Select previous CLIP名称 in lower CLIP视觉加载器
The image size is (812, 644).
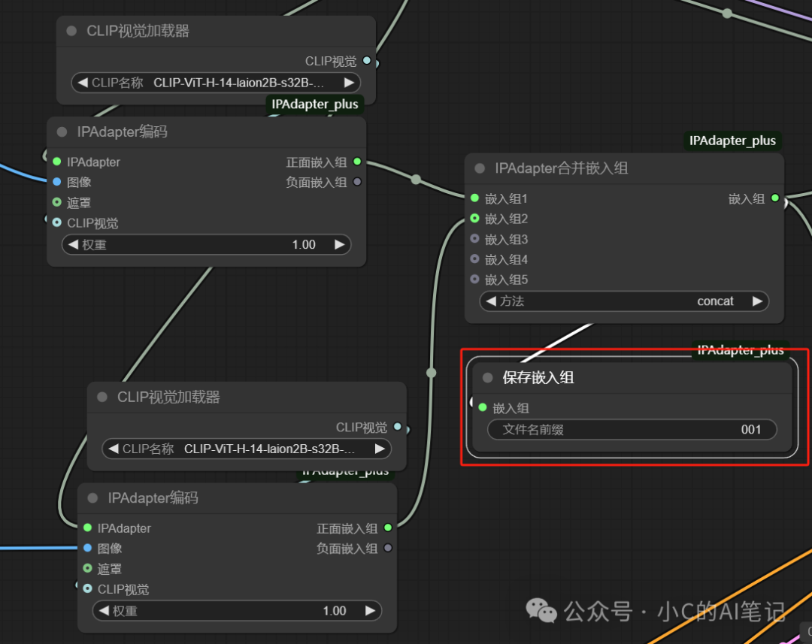tap(114, 449)
